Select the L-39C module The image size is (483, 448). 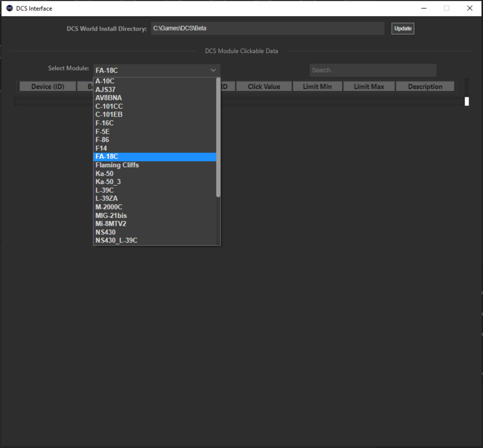pyautogui.click(x=155, y=191)
